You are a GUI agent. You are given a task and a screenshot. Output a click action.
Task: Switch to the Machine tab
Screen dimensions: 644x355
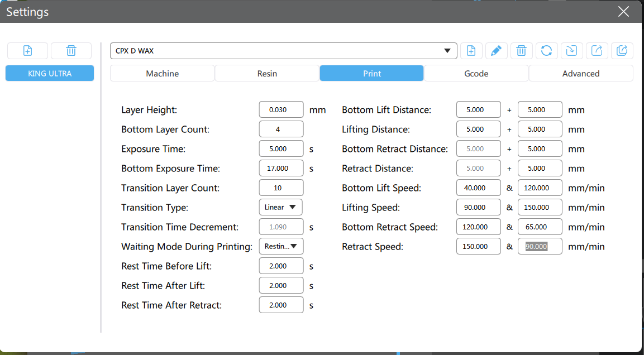coord(162,74)
